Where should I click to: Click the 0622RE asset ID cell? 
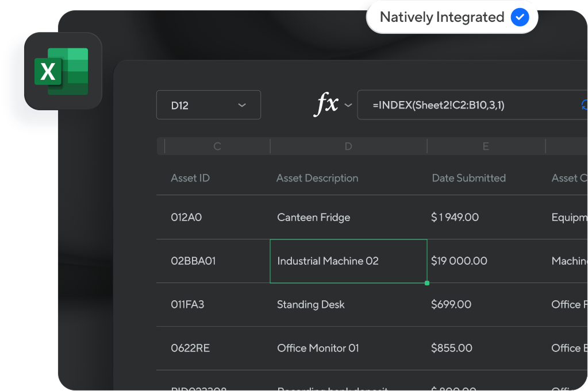pos(190,348)
